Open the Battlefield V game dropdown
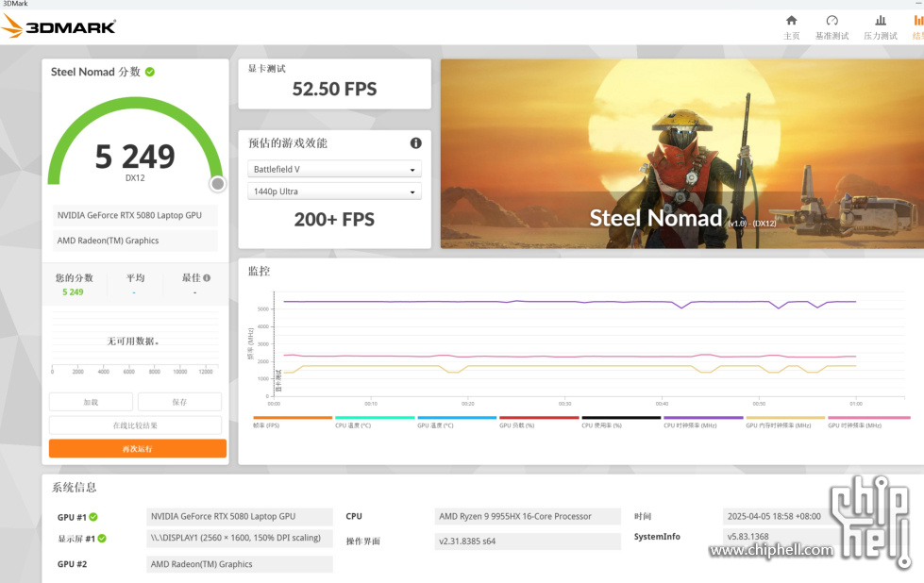Viewport: 924px width, 583px height. click(x=334, y=169)
